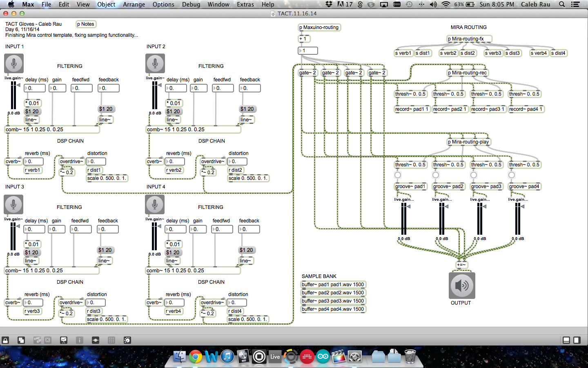Open System Preferences from the dock
The width and height of the screenshot is (588, 368).
point(355,357)
